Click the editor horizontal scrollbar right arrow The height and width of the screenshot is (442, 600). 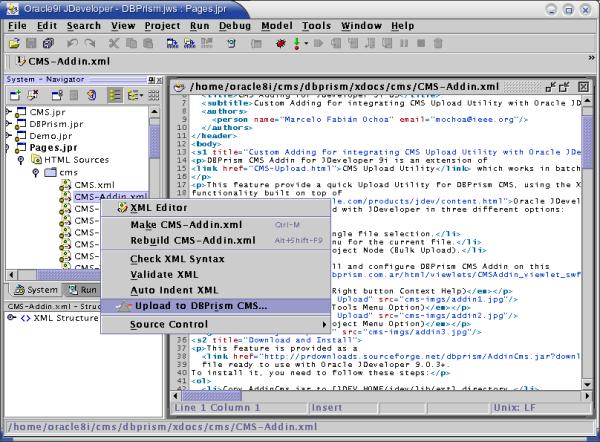(x=587, y=396)
